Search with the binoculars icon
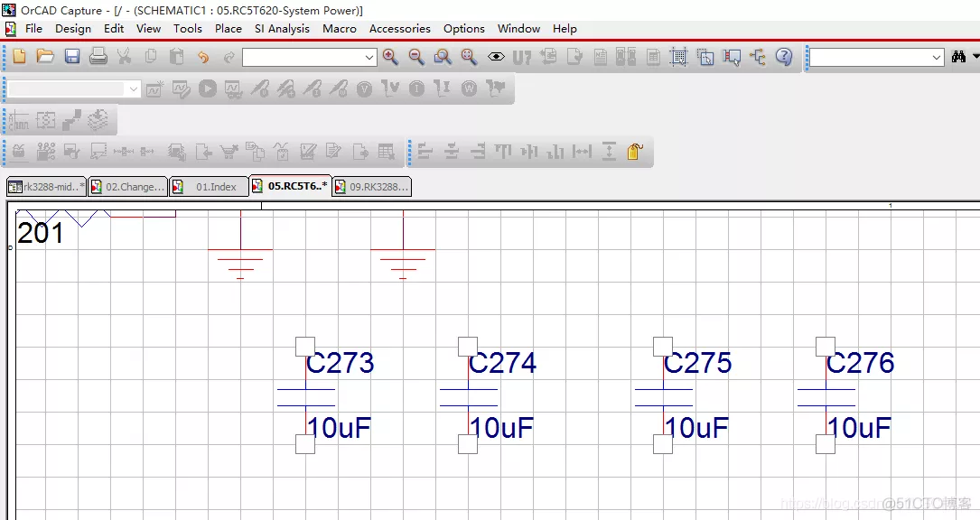Image resolution: width=980 pixels, height=520 pixels. pos(958,57)
